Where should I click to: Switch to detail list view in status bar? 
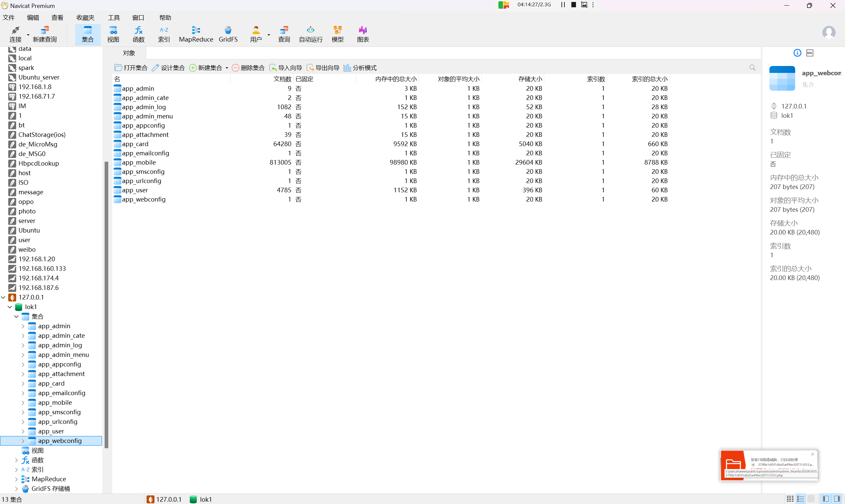pyautogui.click(x=801, y=499)
